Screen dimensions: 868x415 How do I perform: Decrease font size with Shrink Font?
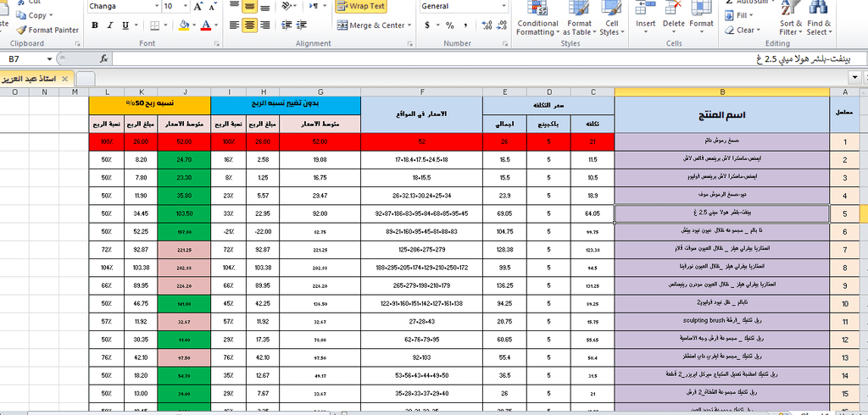click(x=213, y=6)
